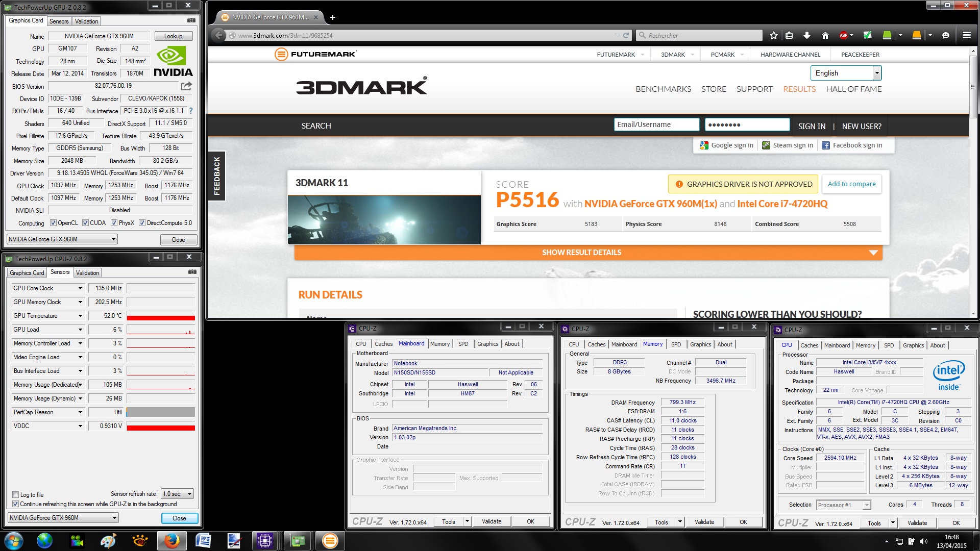This screenshot has width=980, height=551.
Task: Click the Firefox Rechercher search box
Action: [699, 35]
